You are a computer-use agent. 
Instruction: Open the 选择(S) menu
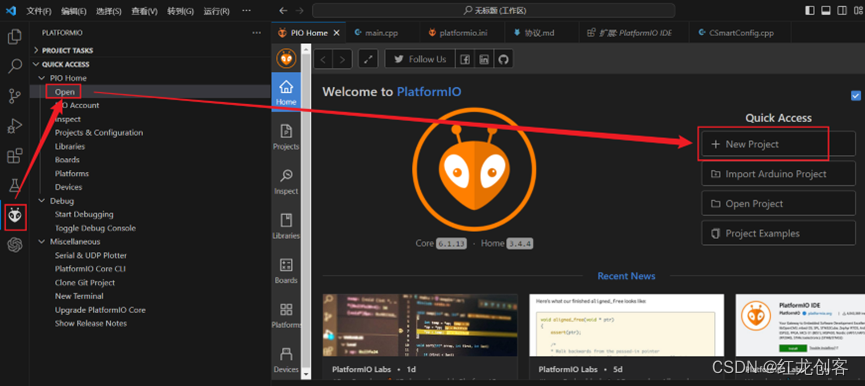point(109,11)
